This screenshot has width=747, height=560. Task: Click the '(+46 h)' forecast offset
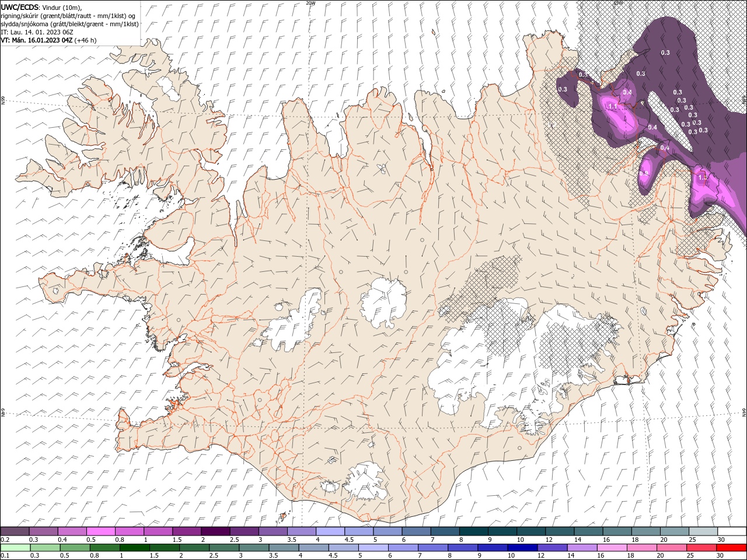click(86, 40)
